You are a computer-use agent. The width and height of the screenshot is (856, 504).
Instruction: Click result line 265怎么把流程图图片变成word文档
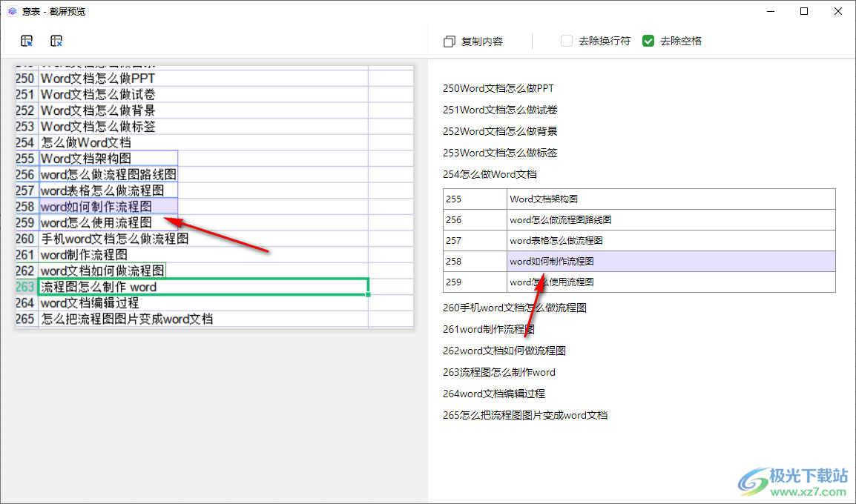coord(525,416)
